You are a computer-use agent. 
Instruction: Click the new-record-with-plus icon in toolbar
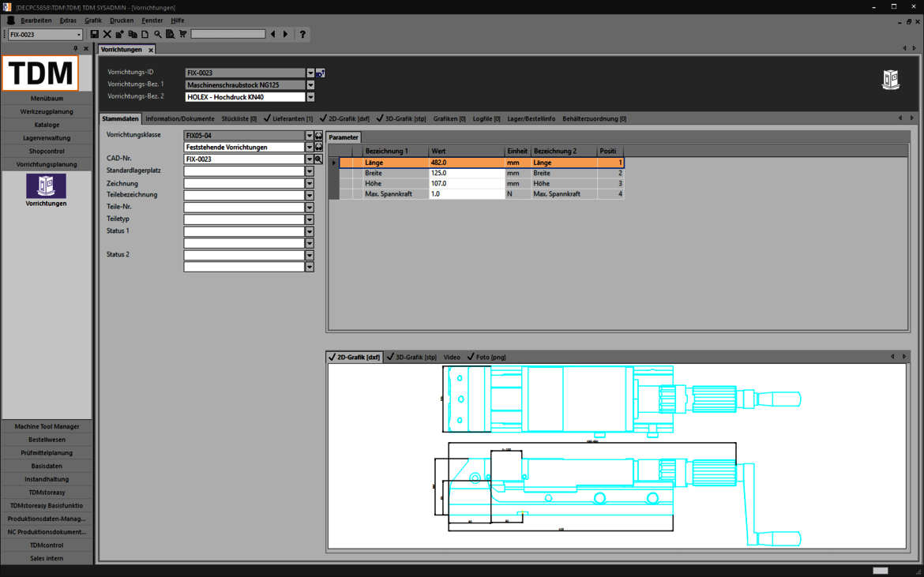[119, 34]
